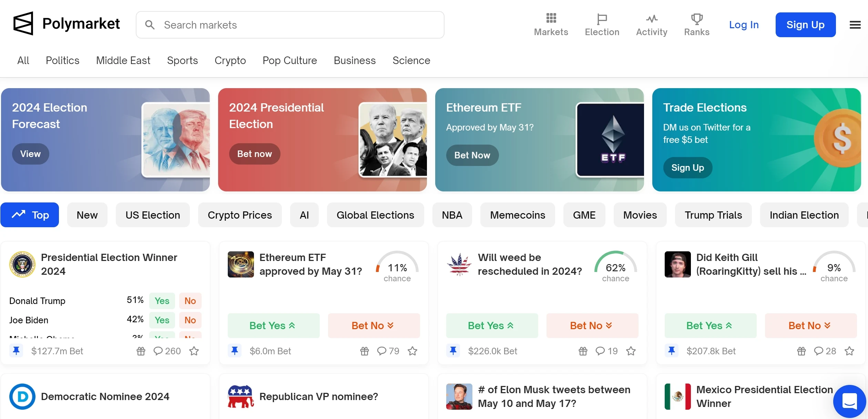Switch to the Politics category
Screen dimensions: 868x419
(x=62, y=61)
